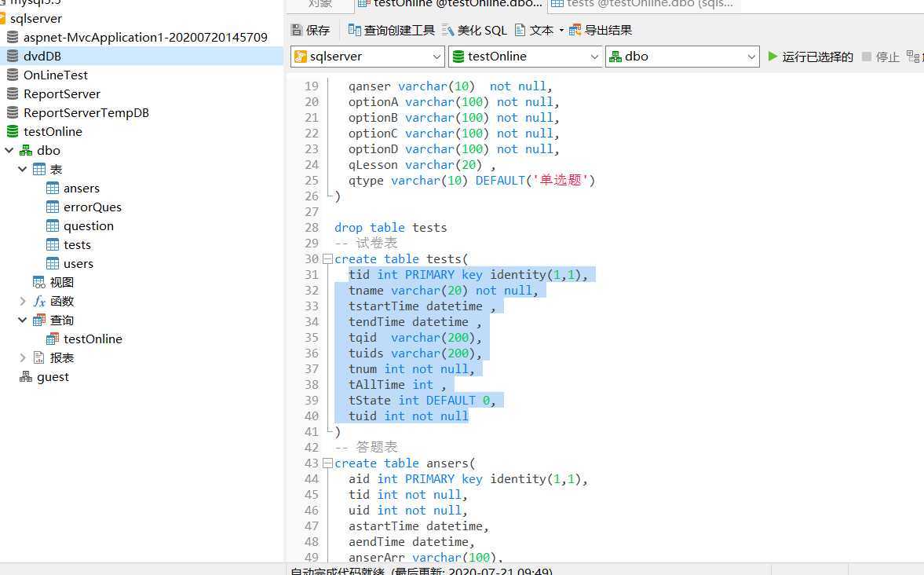Image resolution: width=924 pixels, height=575 pixels.
Task: Select the dvdDB tree row
Action: pos(141,56)
